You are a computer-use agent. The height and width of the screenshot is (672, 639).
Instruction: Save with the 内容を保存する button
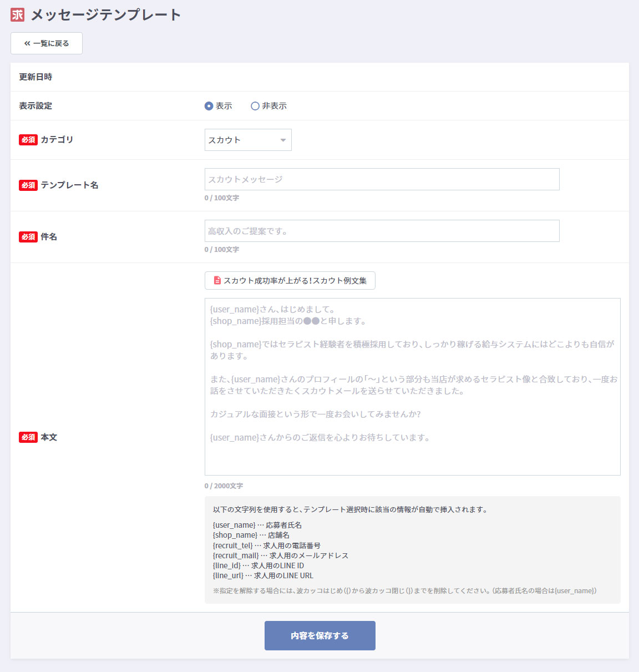click(319, 635)
